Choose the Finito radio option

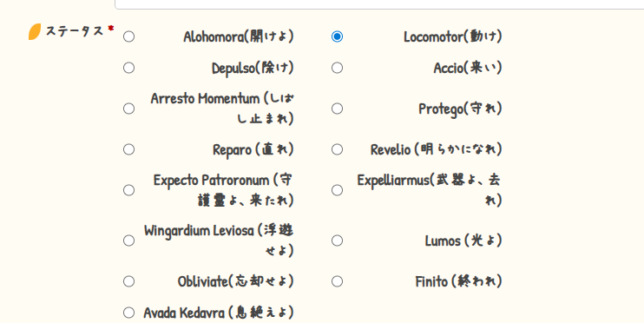(x=338, y=281)
